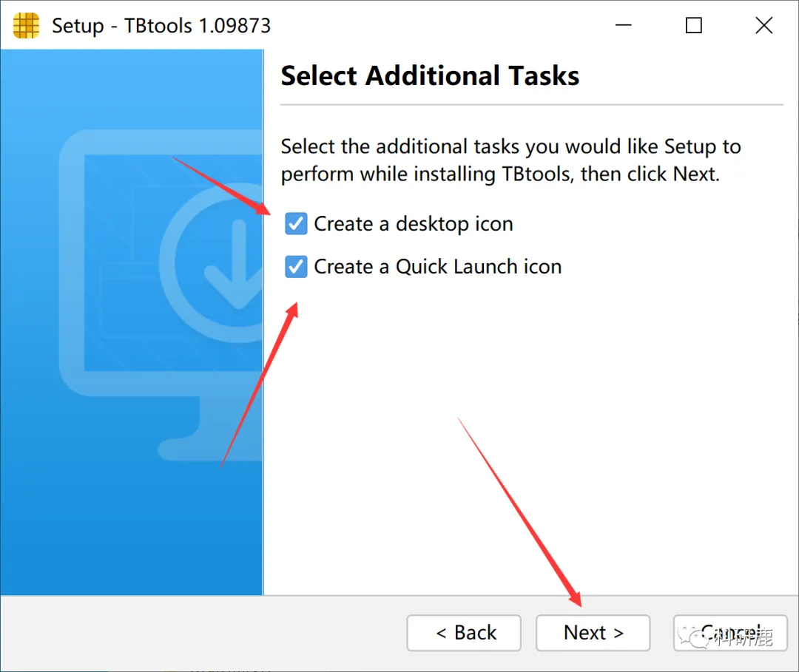Click the 'Create a Quick Launch icon' label text
The image size is (799, 672).
438,267
